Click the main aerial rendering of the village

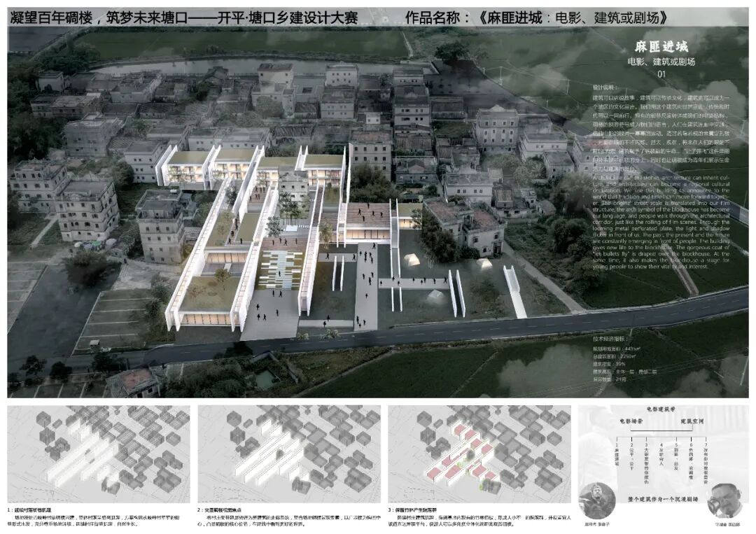point(378,212)
